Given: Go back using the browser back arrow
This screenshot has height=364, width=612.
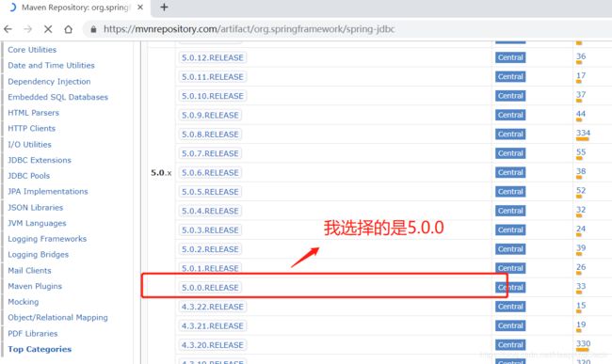Looking at the screenshot, I should click(8, 29).
